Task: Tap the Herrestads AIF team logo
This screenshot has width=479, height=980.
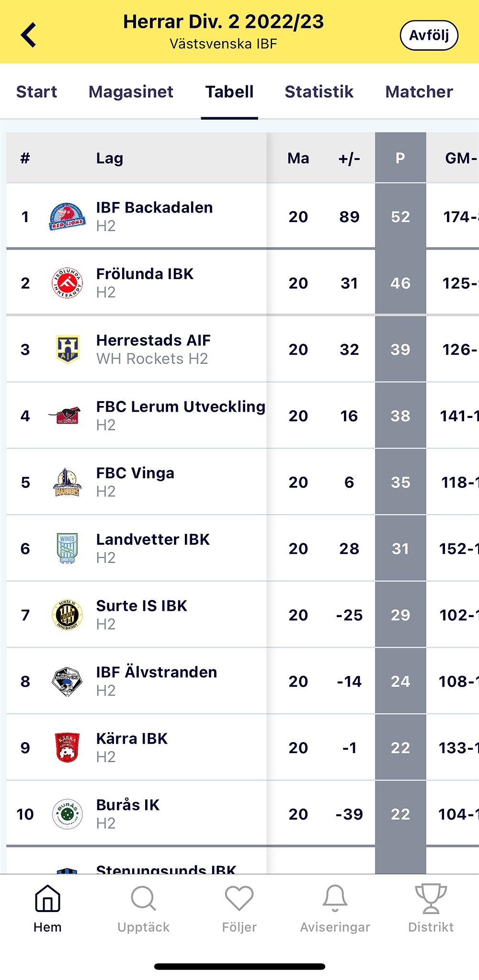Action: click(x=67, y=349)
